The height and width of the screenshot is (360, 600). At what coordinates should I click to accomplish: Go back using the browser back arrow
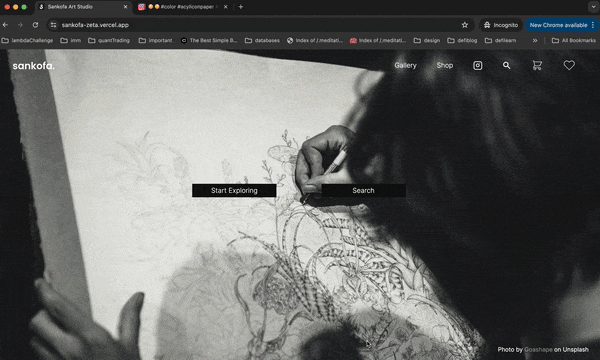pos(5,25)
